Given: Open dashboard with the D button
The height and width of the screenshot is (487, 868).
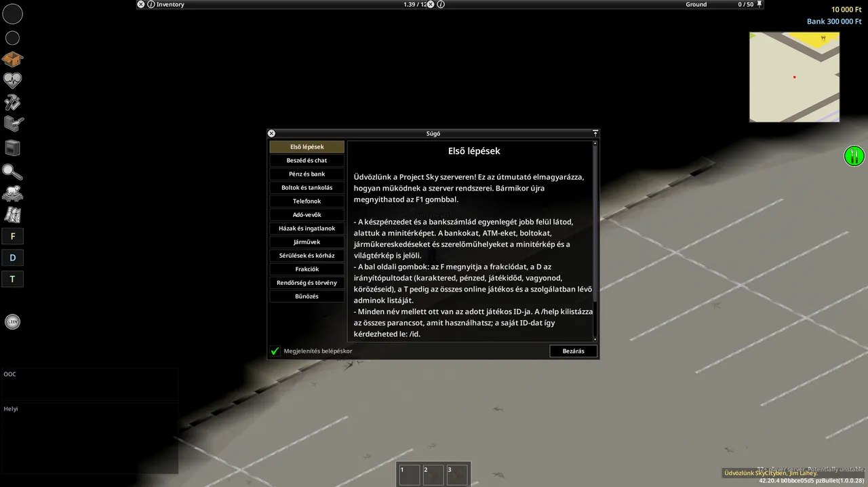Looking at the screenshot, I should pos(12,257).
